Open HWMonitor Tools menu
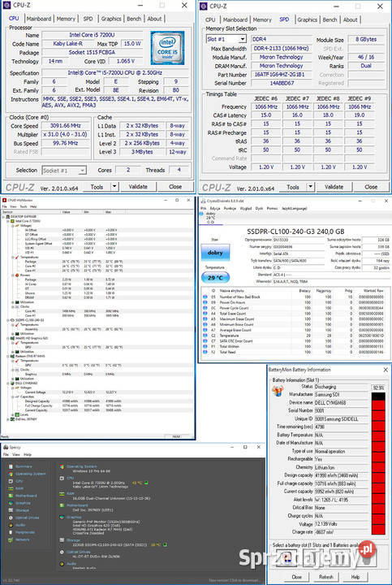This screenshot has width=392, height=585. 23,206
